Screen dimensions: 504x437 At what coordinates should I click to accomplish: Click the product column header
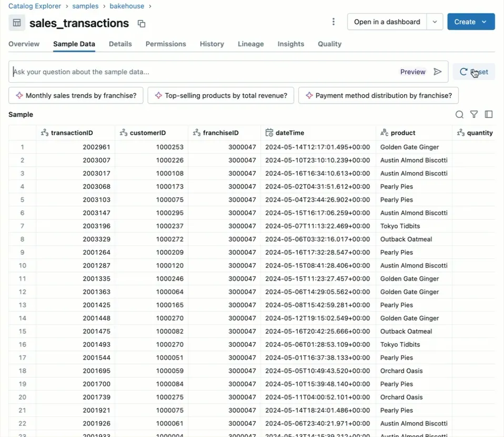click(414, 133)
